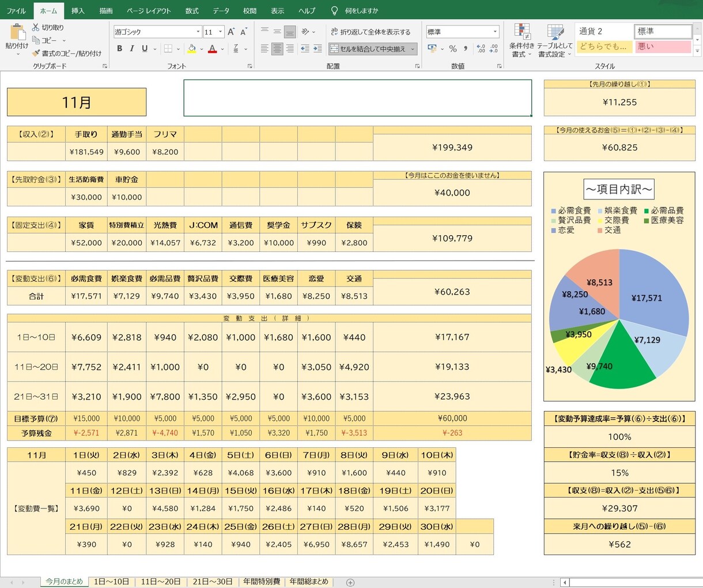
Task: Toggle Bold formatting
Action: click(x=119, y=49)
